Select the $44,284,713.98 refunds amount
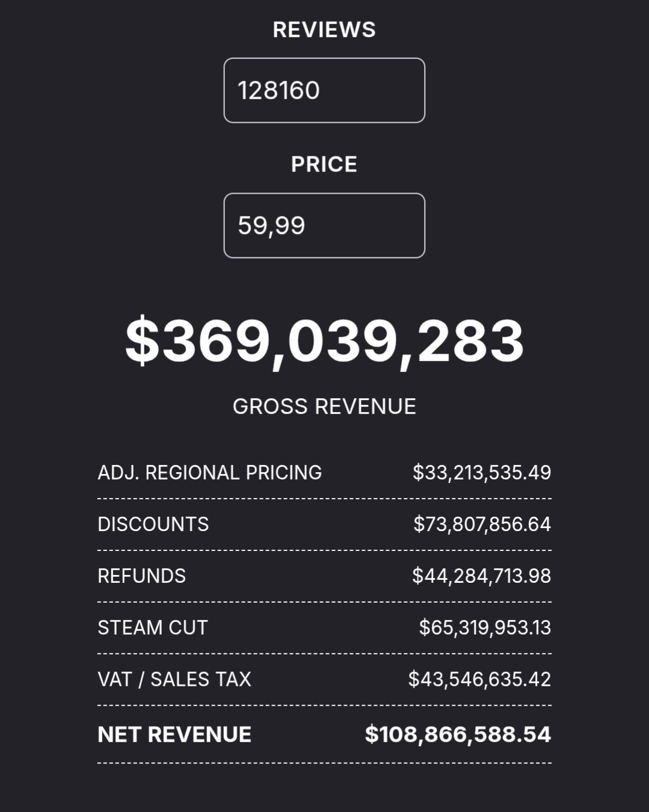Image resolution: width=649 pixels, height=812 pixels. (x=482, y=576)
